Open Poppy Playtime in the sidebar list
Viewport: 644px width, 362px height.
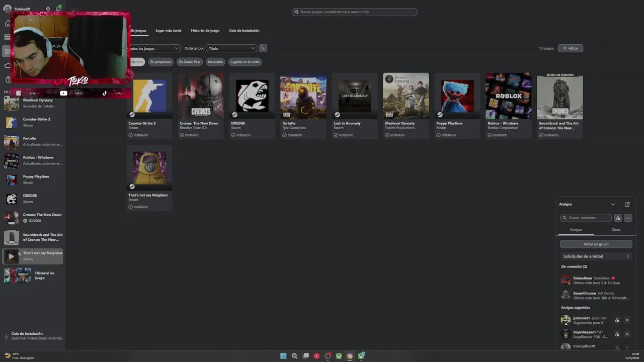click(33, 179)
